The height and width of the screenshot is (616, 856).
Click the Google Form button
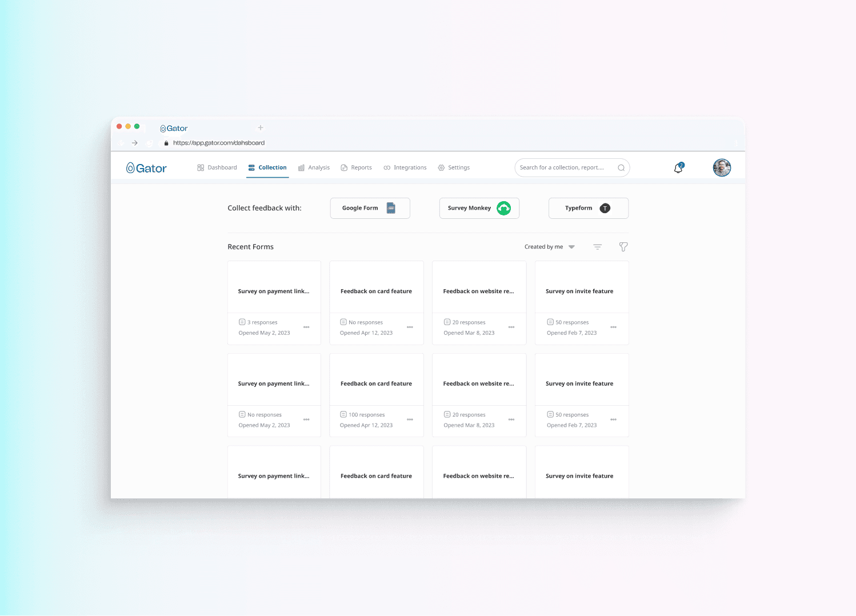(x=370, y=208)
